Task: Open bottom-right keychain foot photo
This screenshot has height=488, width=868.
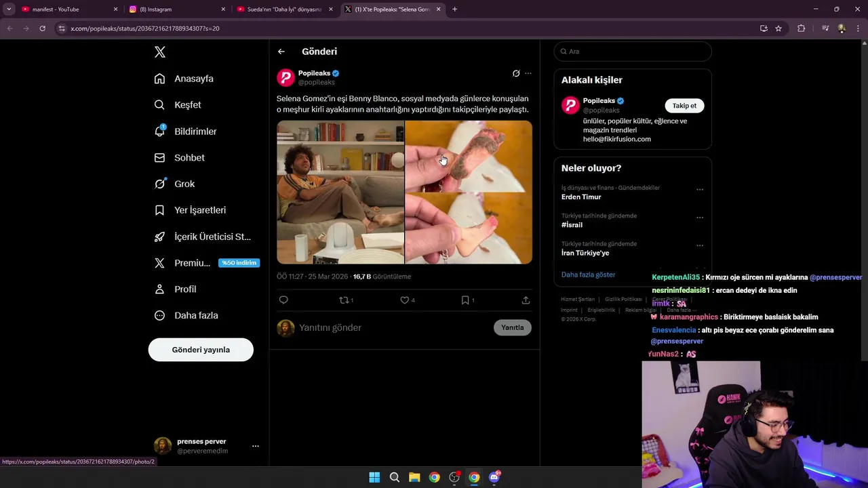Action: click(469, 228)
